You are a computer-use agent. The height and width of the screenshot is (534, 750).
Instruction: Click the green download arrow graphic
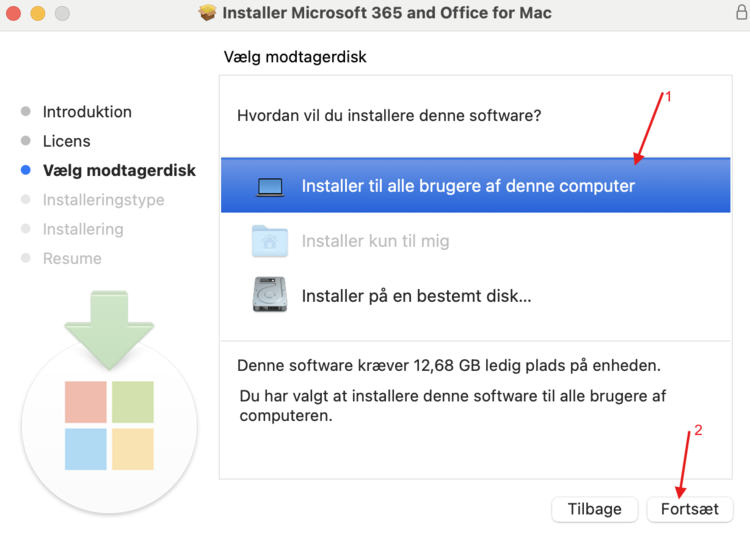click(108, 325)
